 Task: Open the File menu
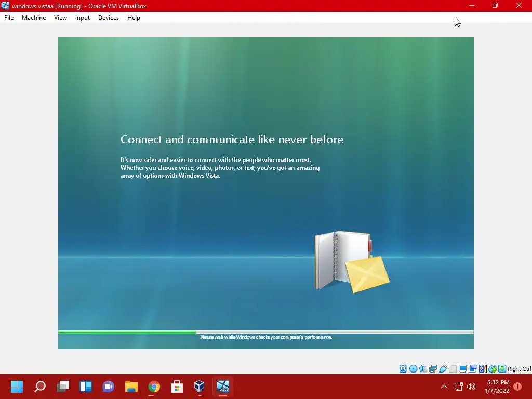point(9,18)
